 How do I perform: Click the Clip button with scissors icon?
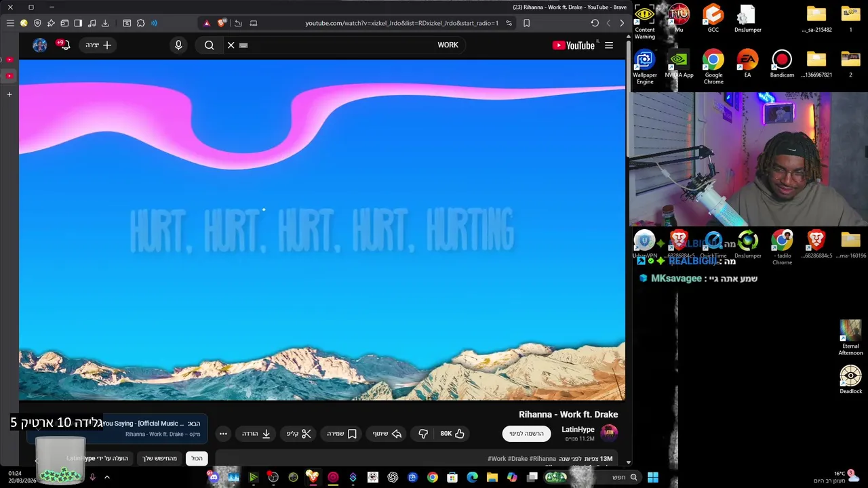click(299, 434)
